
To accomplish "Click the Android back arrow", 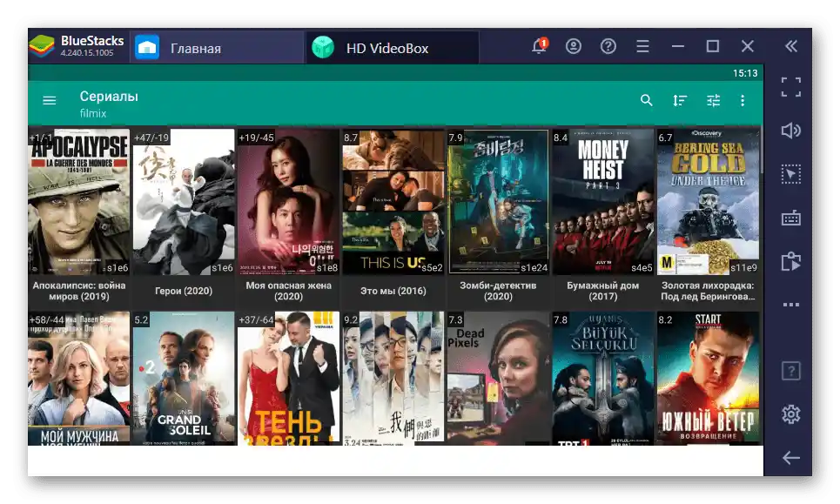I will click(791, 458).
